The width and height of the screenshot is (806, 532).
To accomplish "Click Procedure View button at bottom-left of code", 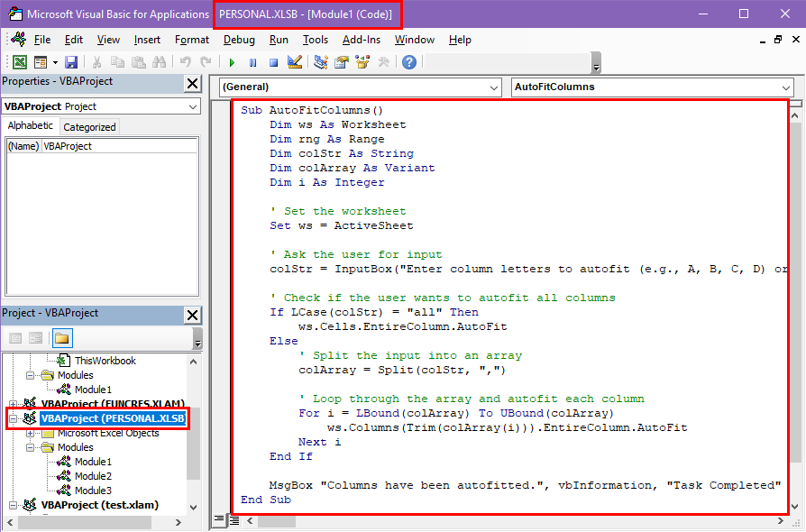I will coord(219,519).
